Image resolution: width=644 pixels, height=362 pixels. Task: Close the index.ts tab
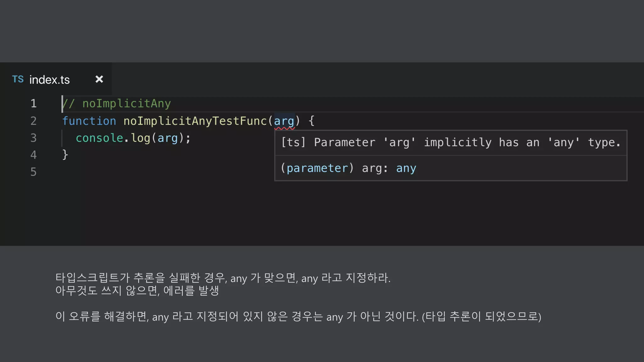[99, 79]
